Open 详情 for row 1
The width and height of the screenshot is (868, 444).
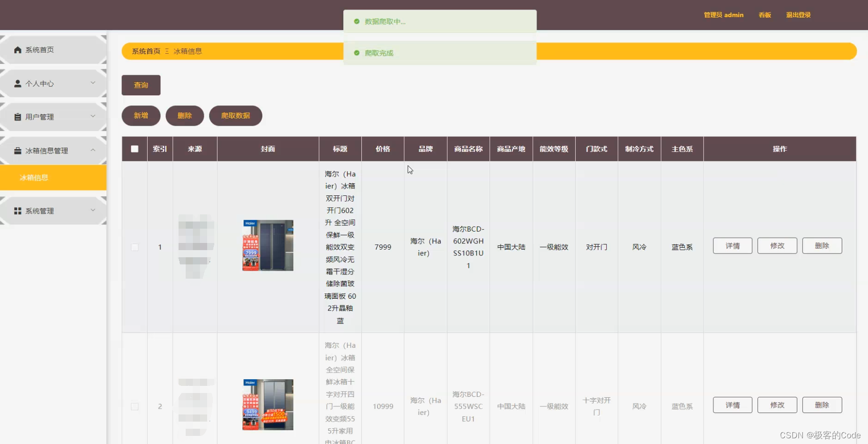tap(733, 246)
